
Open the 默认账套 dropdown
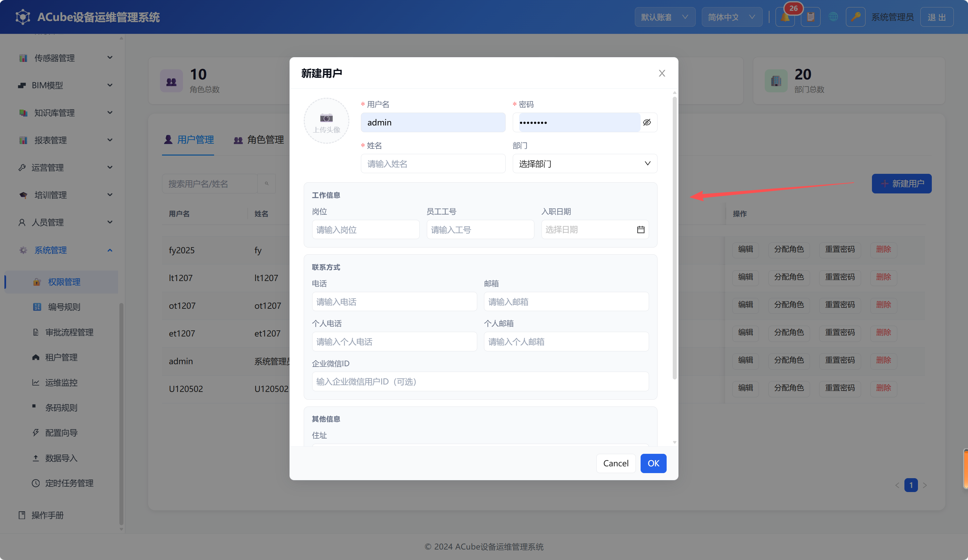coord(665,17)
